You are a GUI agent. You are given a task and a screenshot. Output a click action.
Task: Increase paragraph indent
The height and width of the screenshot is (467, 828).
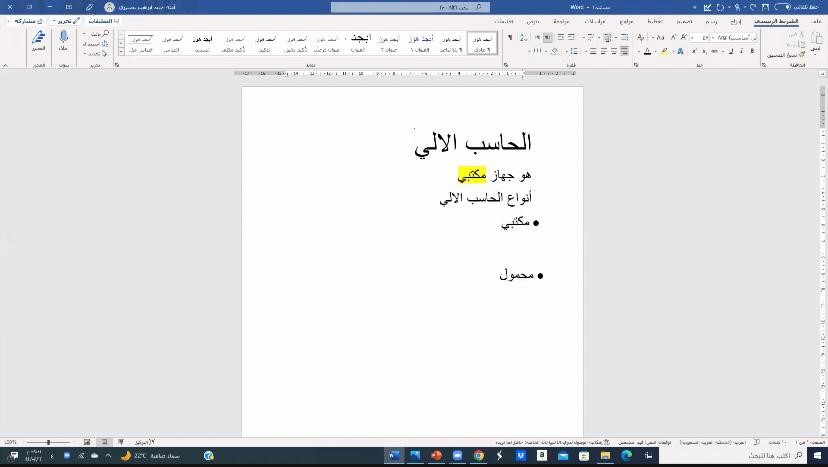point(561,38)
